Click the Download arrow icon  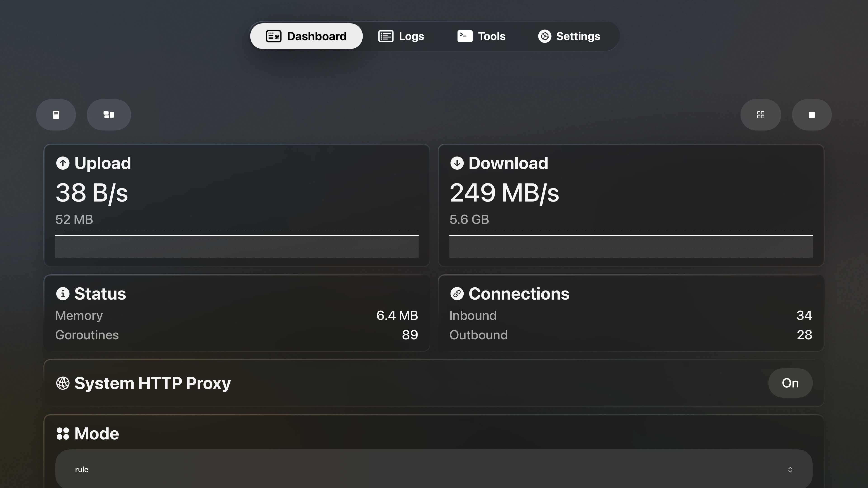457,163
